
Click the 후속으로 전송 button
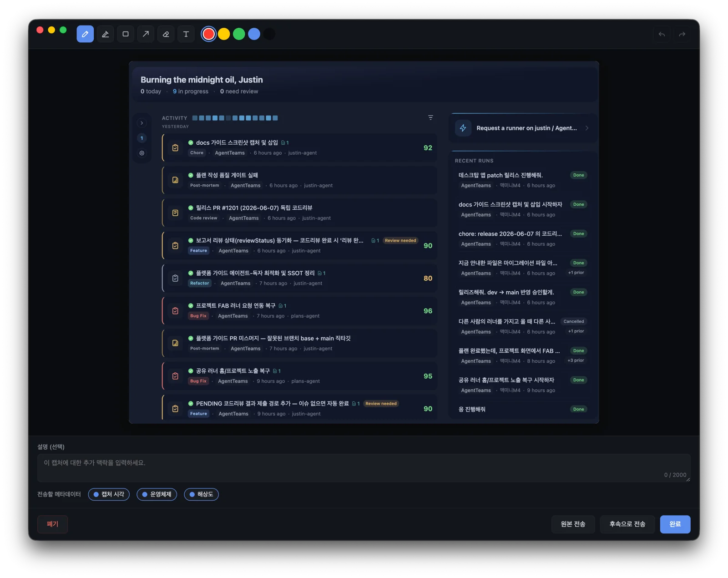[627, 524]
